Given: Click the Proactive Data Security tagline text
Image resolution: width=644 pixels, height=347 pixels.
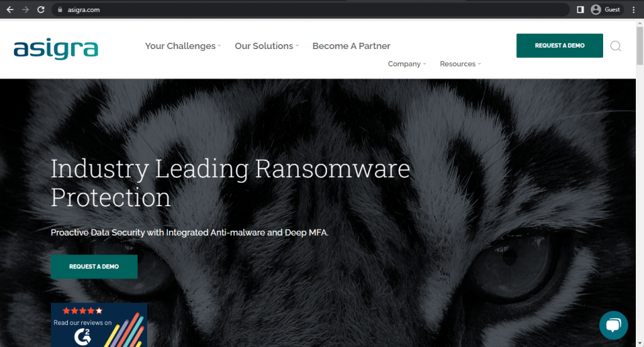Looking at the screenshot, I should (x=189, y=233).
